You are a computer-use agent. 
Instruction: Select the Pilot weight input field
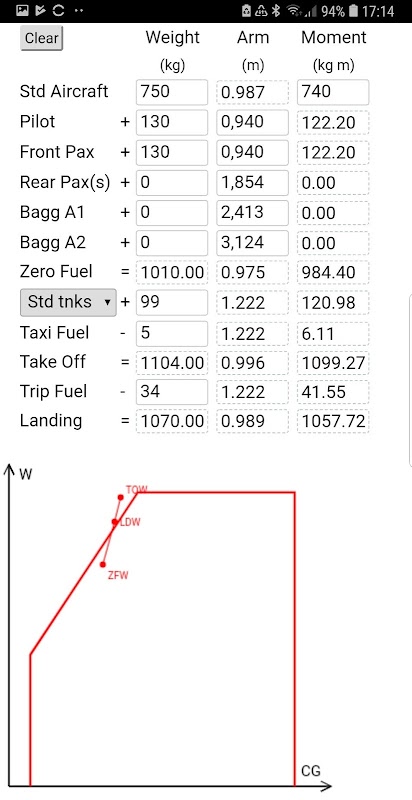[x=172, y=122]
